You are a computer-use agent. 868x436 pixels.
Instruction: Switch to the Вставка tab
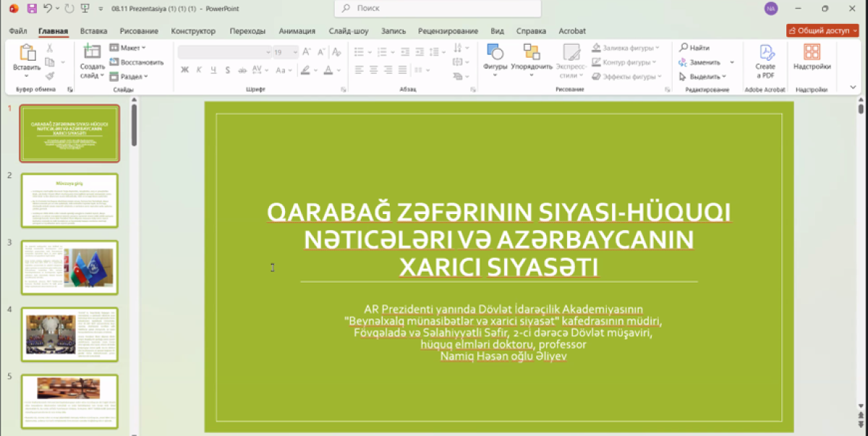93,31
